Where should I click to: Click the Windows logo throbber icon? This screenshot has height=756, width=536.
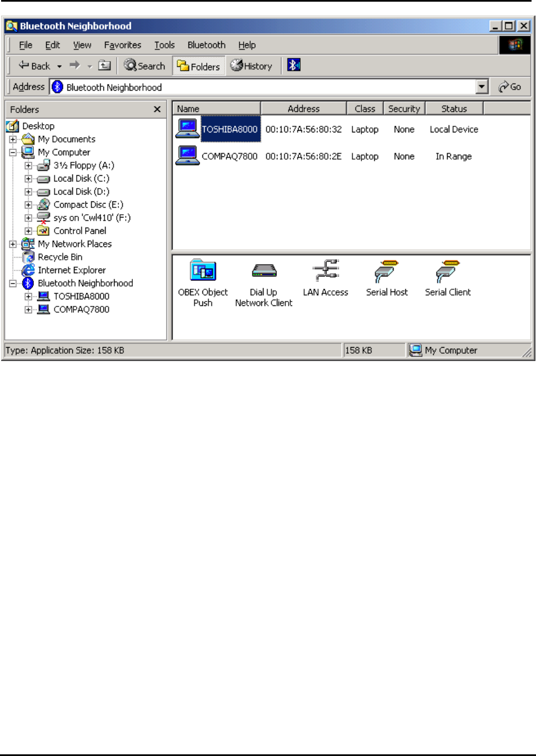(x=515, y=45)
